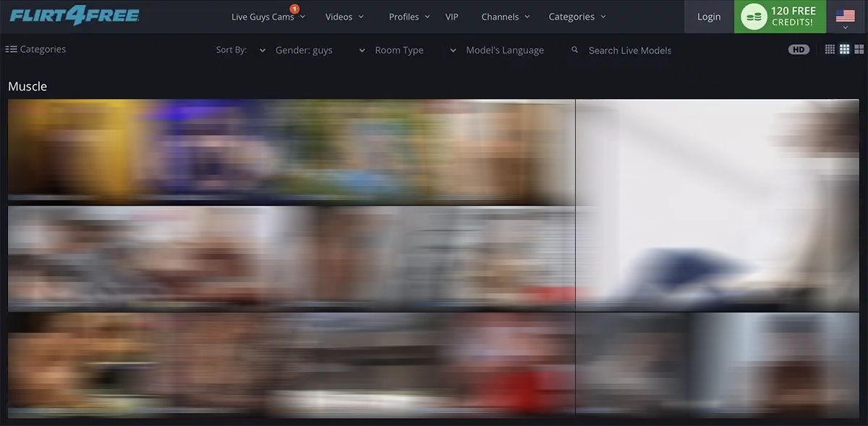Click the Search Live Models field
The height and width of the screenshot is (426, 868).
[x=629, y=50]
